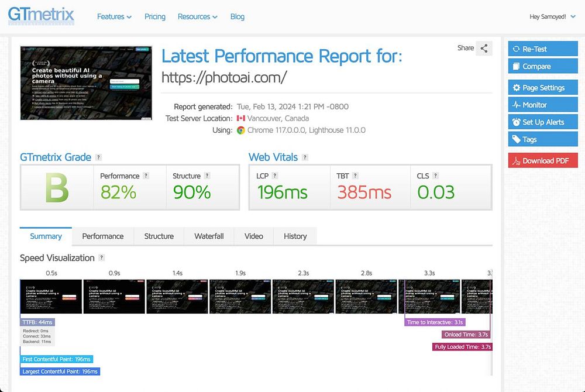Select the Summary tab
585x392 pixels.
coord(46,236)
